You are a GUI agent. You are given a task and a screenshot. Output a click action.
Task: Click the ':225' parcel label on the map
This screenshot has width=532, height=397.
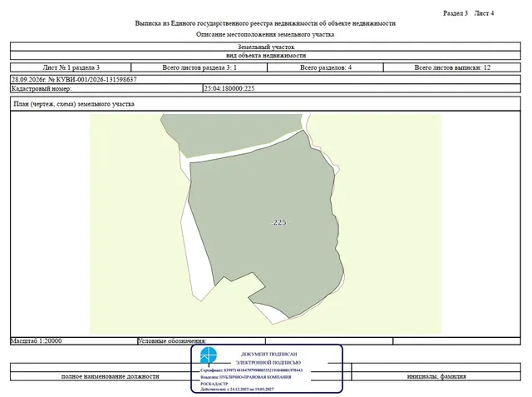tap(278, 222)
